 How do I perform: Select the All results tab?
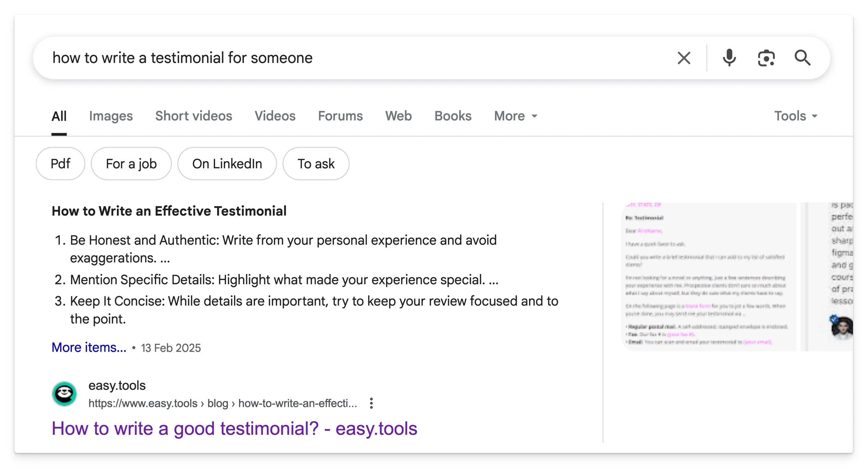(59, 116)
